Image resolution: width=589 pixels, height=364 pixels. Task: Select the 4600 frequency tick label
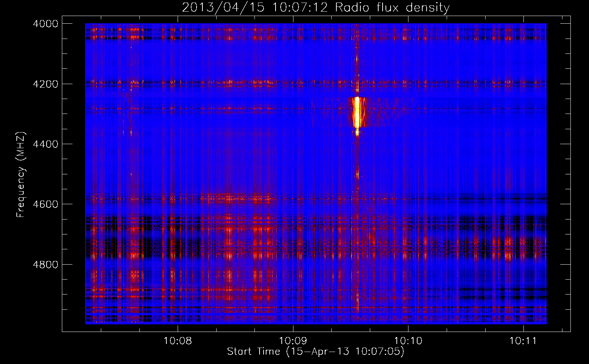pos(46,204)
